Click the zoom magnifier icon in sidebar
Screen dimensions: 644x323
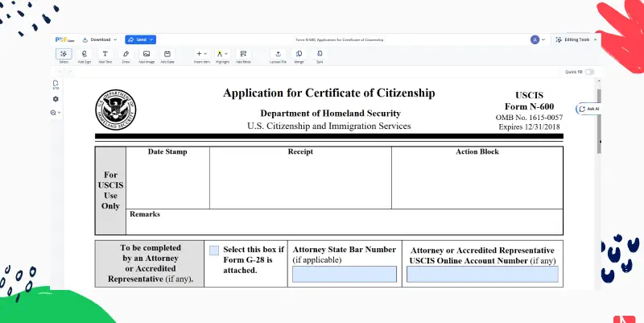53,113
